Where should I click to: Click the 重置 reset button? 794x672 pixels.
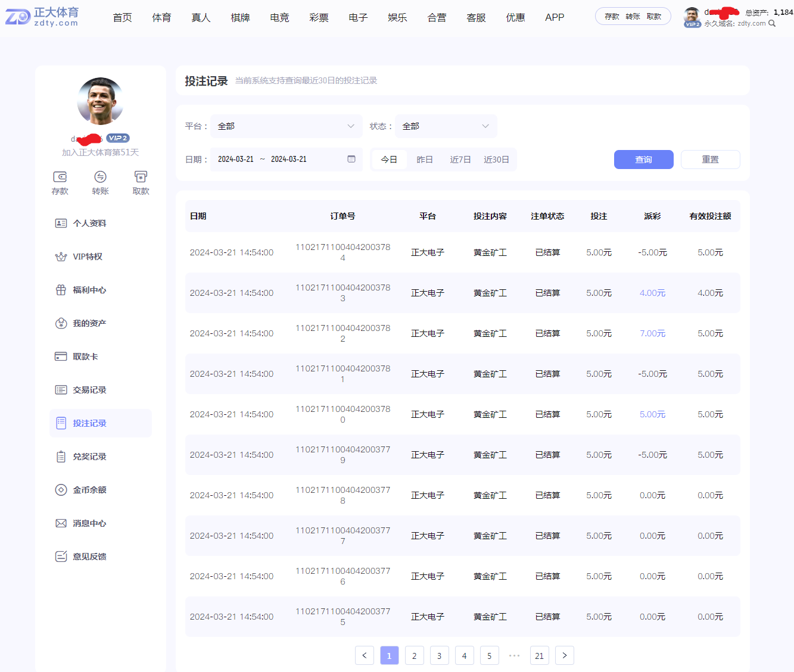[x=711, y=160]
